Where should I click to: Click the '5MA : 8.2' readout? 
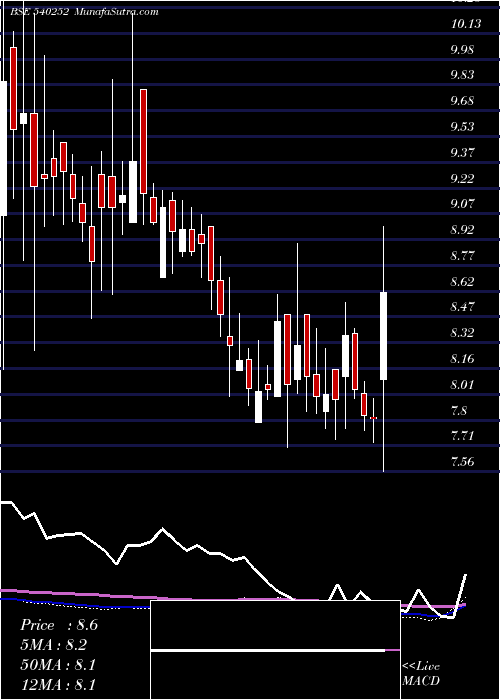[54, 645]
